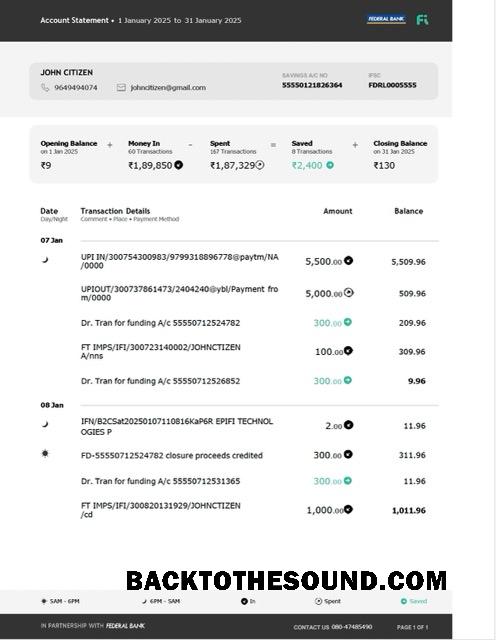Click the money-in icon beside 2.00
Viewport: 496px width, 640px height.
[348, 425]
